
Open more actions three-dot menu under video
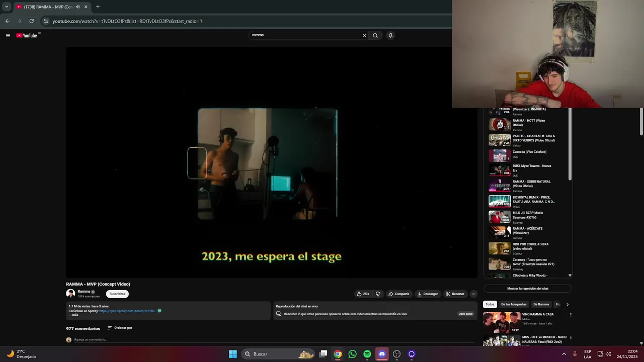click(473, 294)
